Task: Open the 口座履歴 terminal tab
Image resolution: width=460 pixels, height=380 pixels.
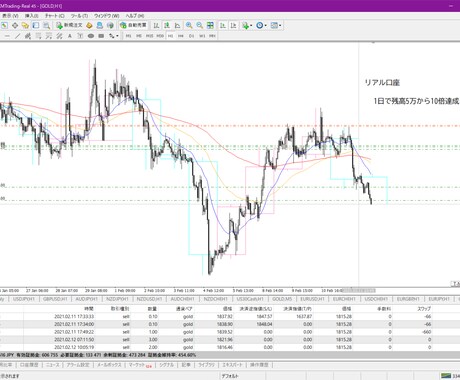Action: (29, 365)
